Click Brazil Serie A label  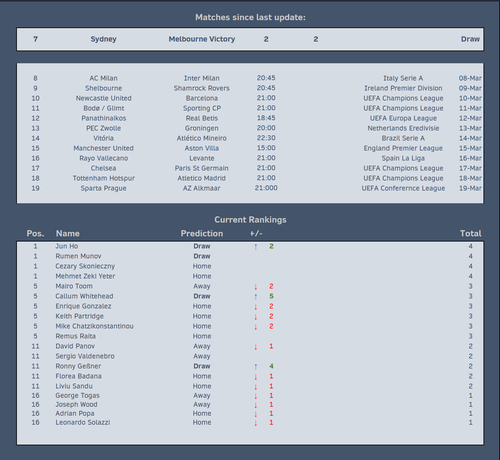pyautogui.click(x=403, y=138)
